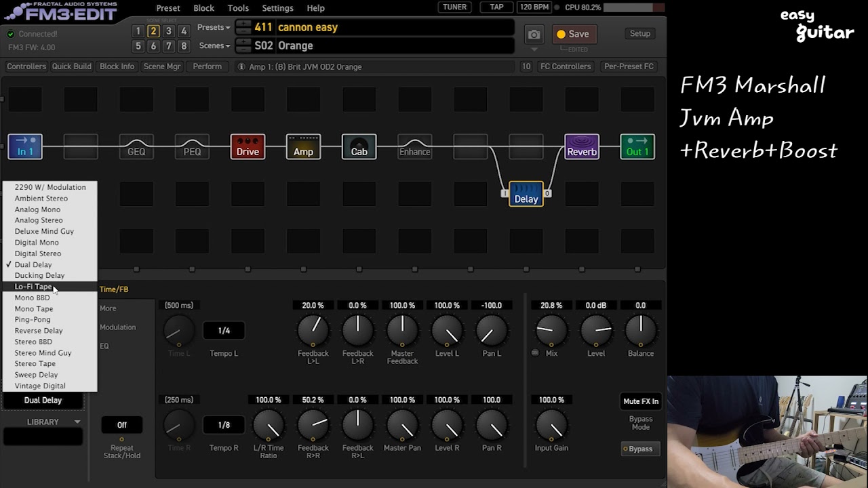Open Quick Build
The height and width of the screenshot is (488, 868).
[x=72, y=66]
